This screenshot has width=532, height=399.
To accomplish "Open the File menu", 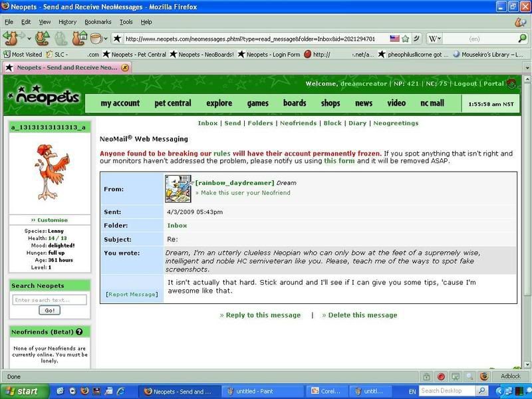I will click(9, 22).
